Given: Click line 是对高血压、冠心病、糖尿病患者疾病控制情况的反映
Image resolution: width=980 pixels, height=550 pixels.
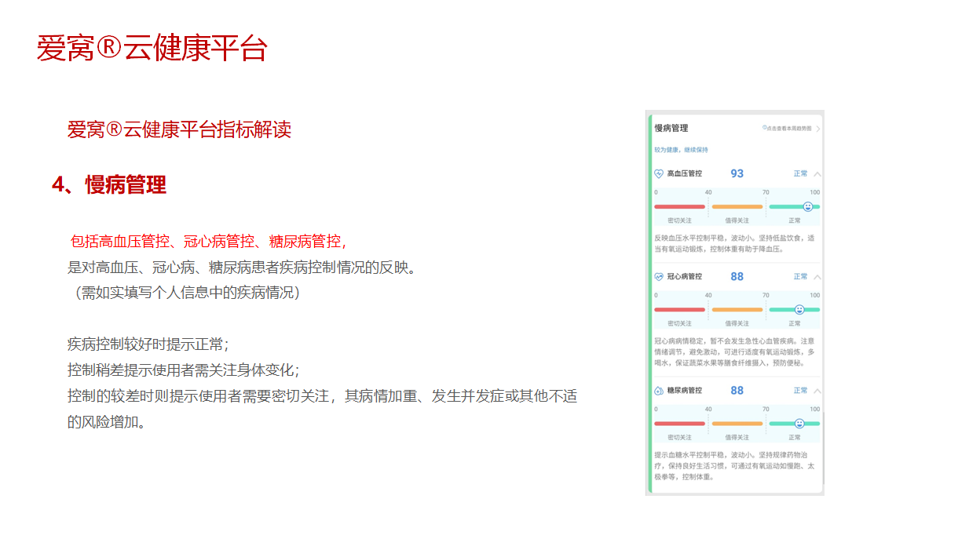Looking at the screenshot, I should click(241, 268).
